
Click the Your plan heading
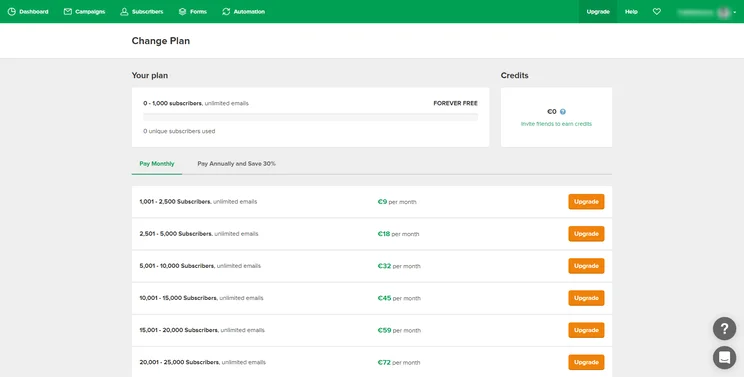pos(149,75)
